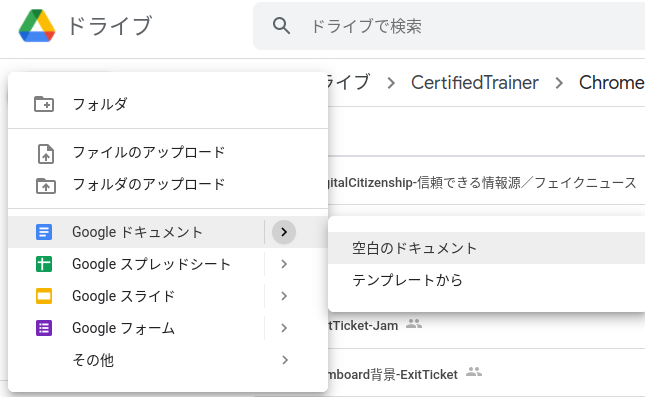The image size is (645, 397).
Task: Choose フォルダのアップロード menu entry
Action: pos(168,185)
